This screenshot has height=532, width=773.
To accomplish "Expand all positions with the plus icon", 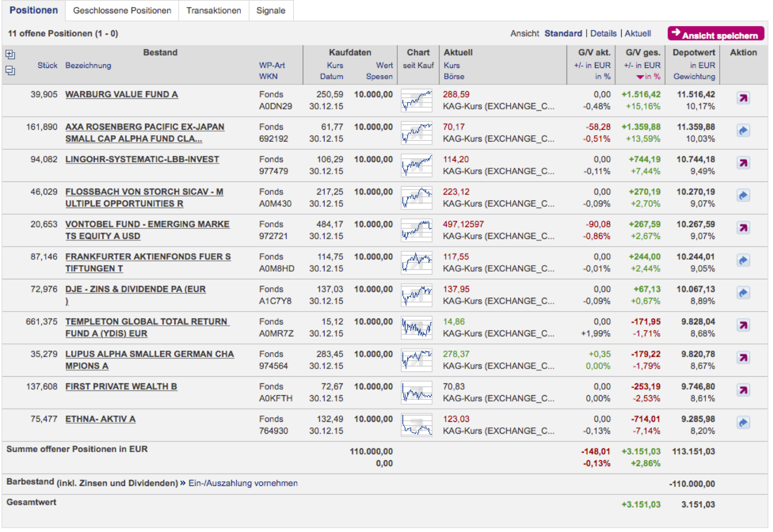I will [10, 55].
